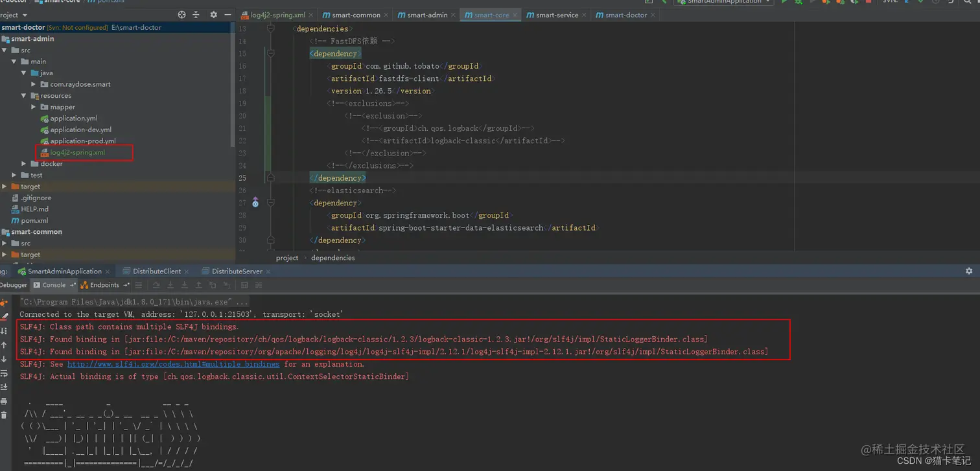
Task: Collapse all in the Project panel
Action: pos(196,14)
